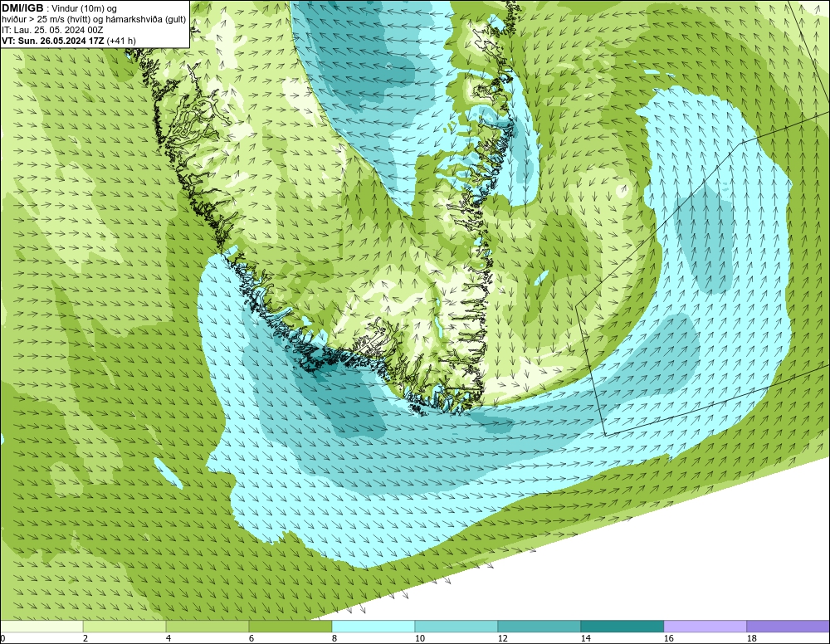Click the 'Vindur (10m) og' label
This screenshot has height=644, width=830.
[84, 8]
